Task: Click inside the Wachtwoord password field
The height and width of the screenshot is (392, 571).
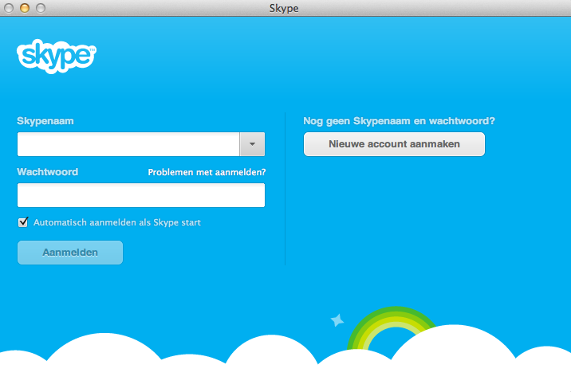Action: (140, 195)
